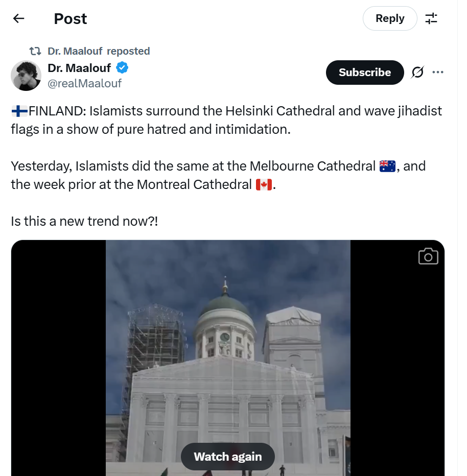Open Dr. Maalouf's profile picture

(x=26, y=76)
